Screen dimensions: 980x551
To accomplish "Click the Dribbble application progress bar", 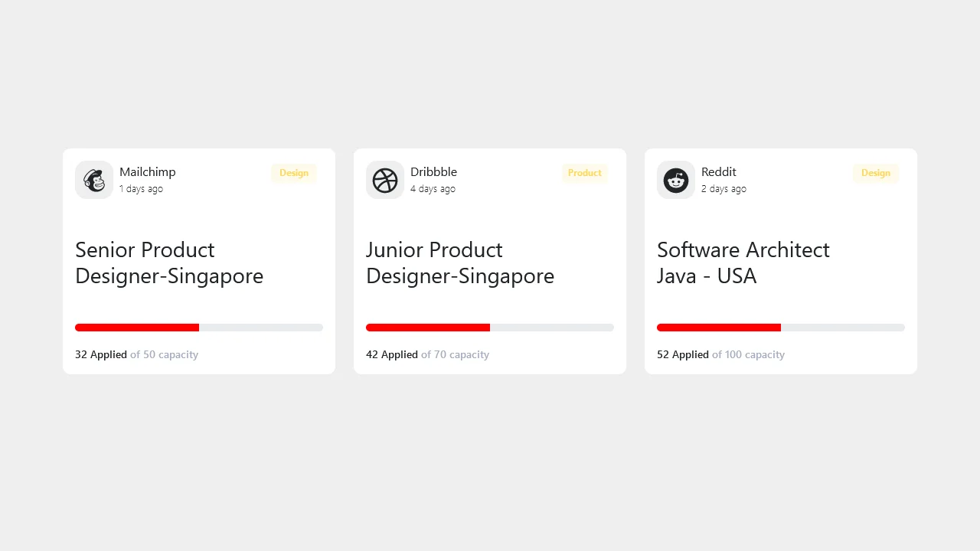I will 490,328.
